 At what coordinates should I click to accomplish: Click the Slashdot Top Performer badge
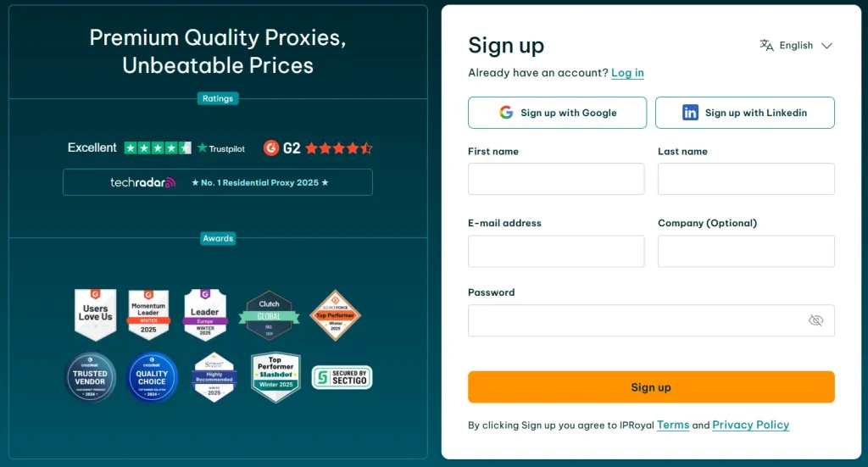pyautogui.click(x=275, y=377)
